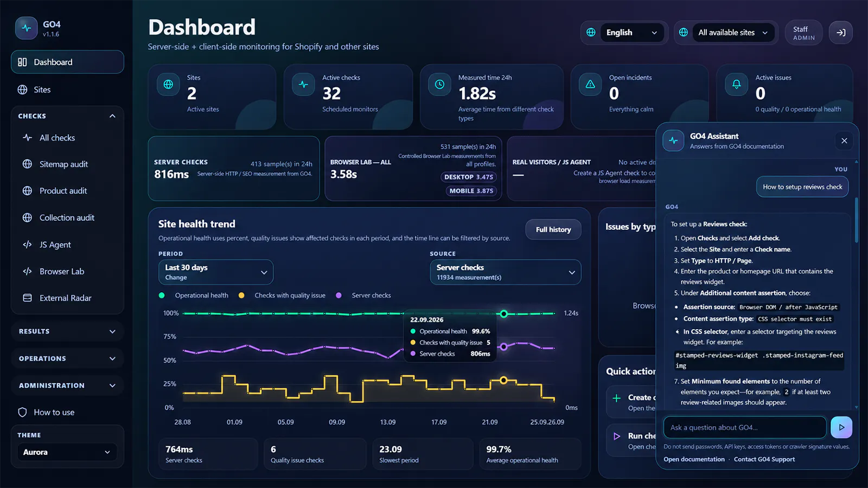Click the globe icon beside English
868x488 pixels.
point(591,33)
